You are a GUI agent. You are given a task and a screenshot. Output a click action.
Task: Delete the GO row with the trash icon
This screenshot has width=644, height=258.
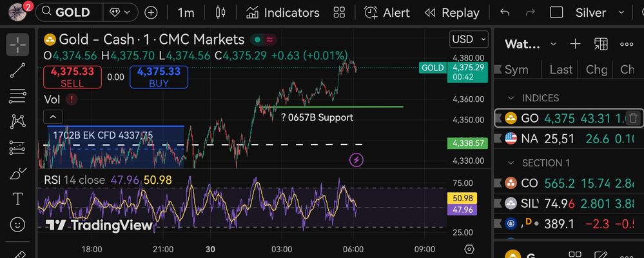click(633, 118)
